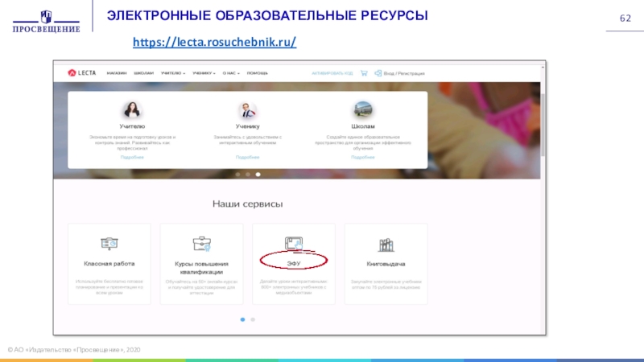This screenshot has width=644, height=362.
Task: Click Подробнее under Учителю
Action: 132,157
